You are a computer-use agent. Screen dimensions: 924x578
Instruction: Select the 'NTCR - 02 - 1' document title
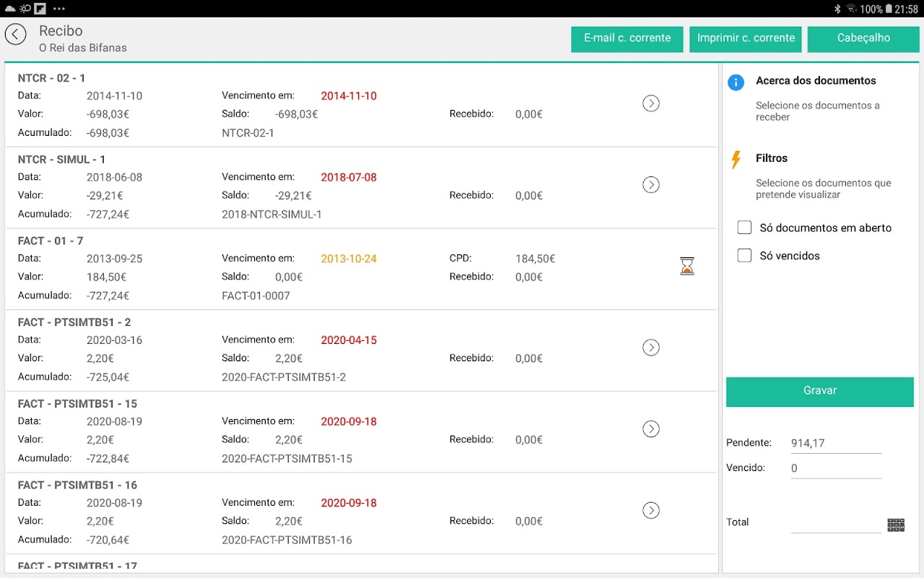click(x=51, y=78)
